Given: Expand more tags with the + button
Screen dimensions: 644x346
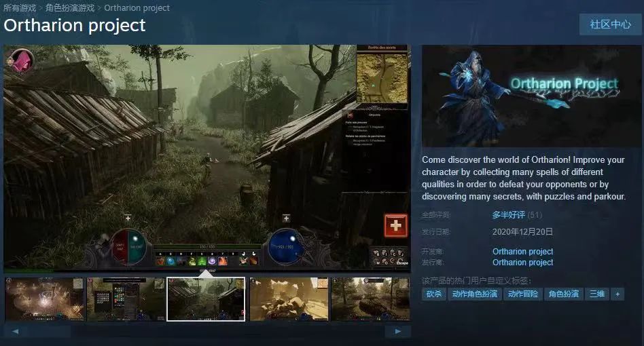Looking at the screenshot, I should [617, 294].
